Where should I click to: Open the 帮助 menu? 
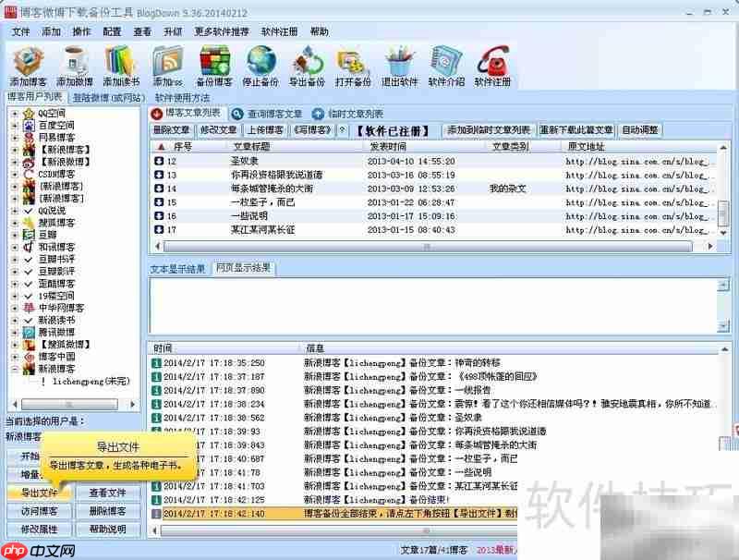click(x=319, y=31)
